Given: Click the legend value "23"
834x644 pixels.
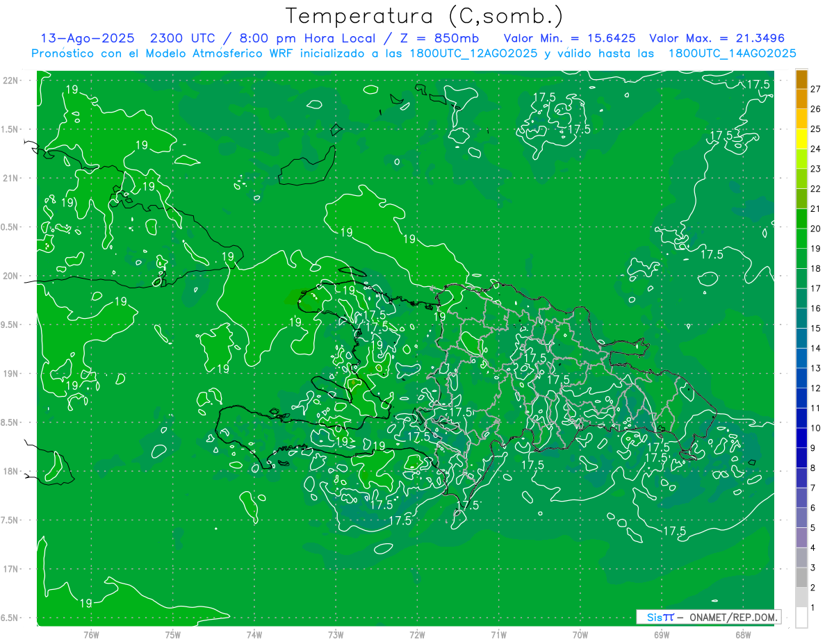Looking at the screenshot, I should click(815, 169).
